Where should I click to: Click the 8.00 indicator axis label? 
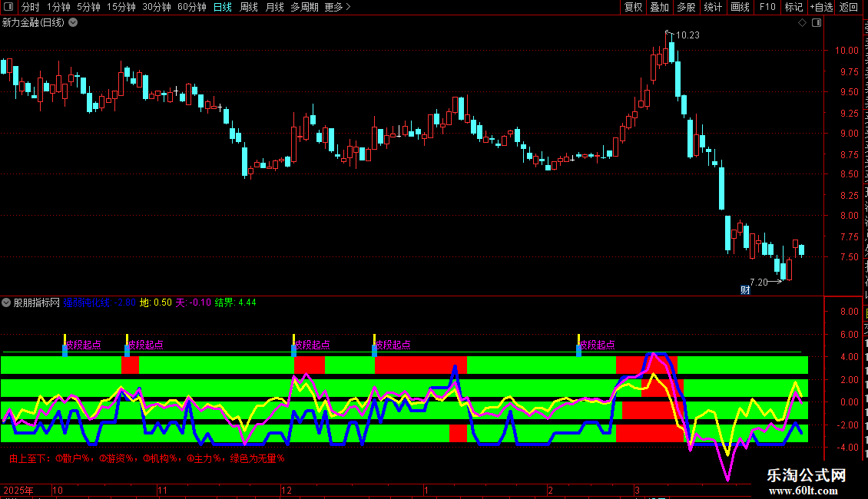[849, 312]
